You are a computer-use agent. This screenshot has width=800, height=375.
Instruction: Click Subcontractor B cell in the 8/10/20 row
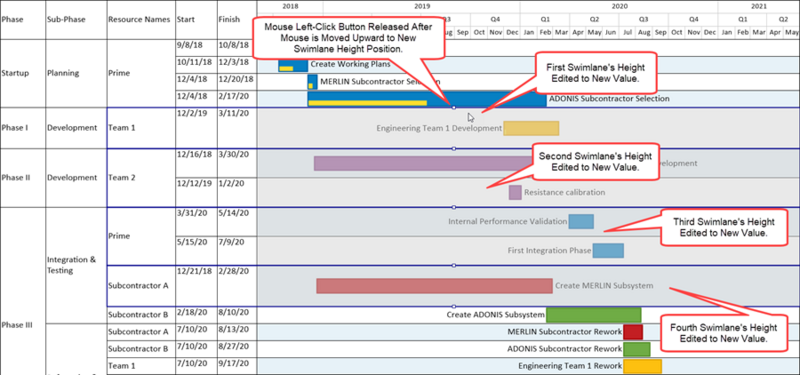click(141, 315)
